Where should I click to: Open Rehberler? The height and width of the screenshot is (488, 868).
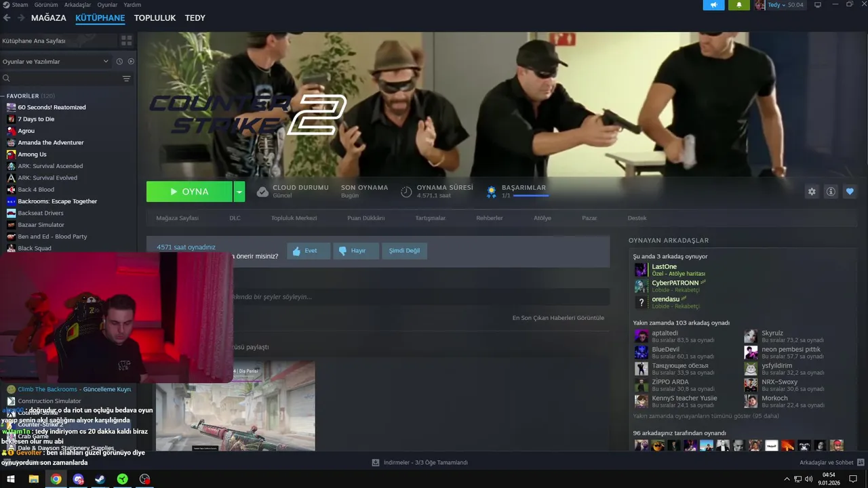[490, 218]
